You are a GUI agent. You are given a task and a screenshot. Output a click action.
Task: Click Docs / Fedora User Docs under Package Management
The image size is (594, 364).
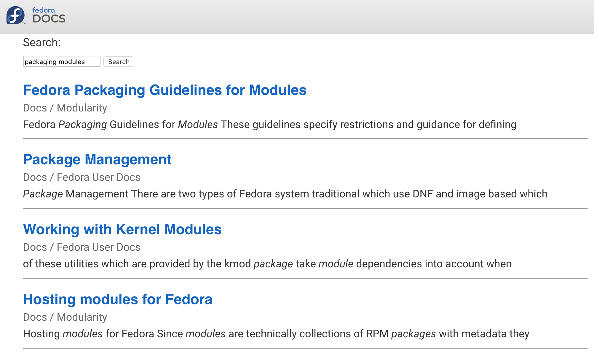(82, 177)
